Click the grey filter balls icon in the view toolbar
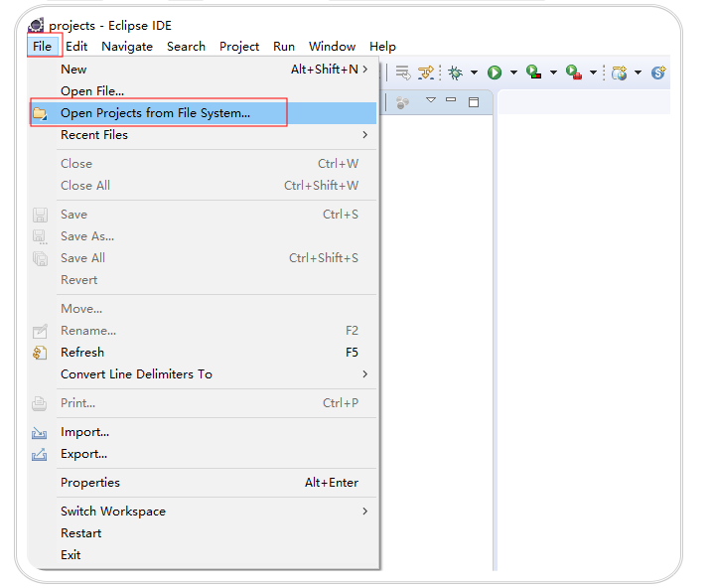713x588 pixels. (x=402, y=102)
